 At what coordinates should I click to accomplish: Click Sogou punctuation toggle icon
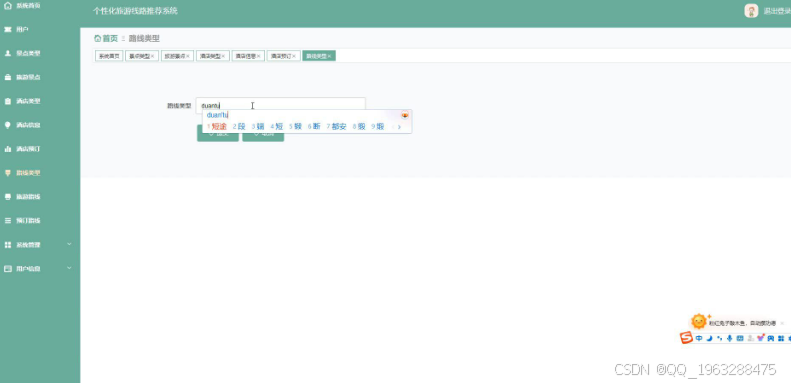pos(719,338)
